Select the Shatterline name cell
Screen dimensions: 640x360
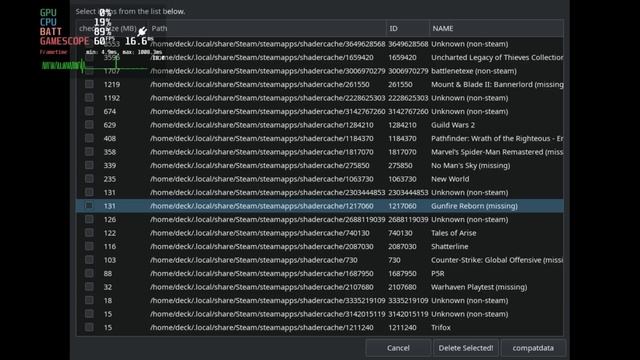click(449, 246)
